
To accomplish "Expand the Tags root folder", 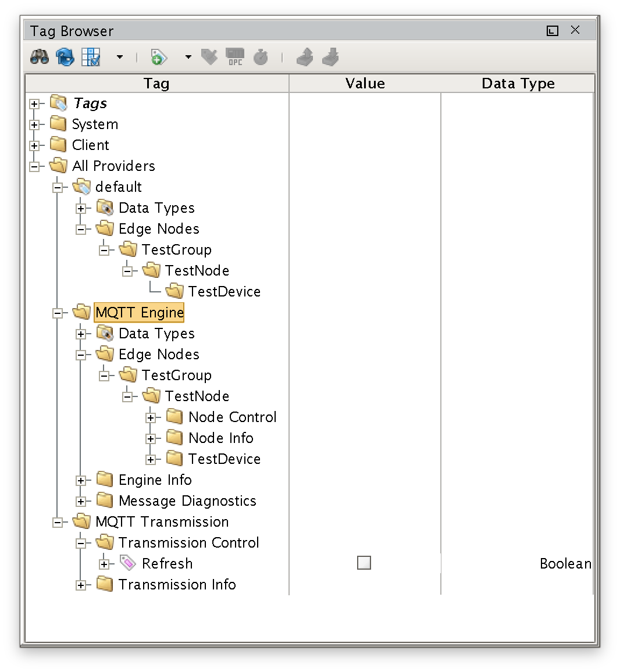I will tap(34, 103).
